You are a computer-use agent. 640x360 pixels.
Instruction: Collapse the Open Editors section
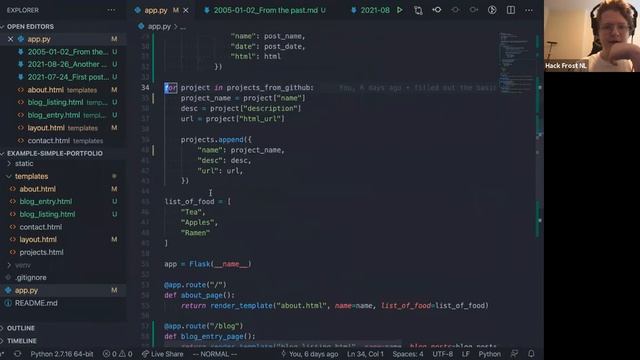(30, 27)
